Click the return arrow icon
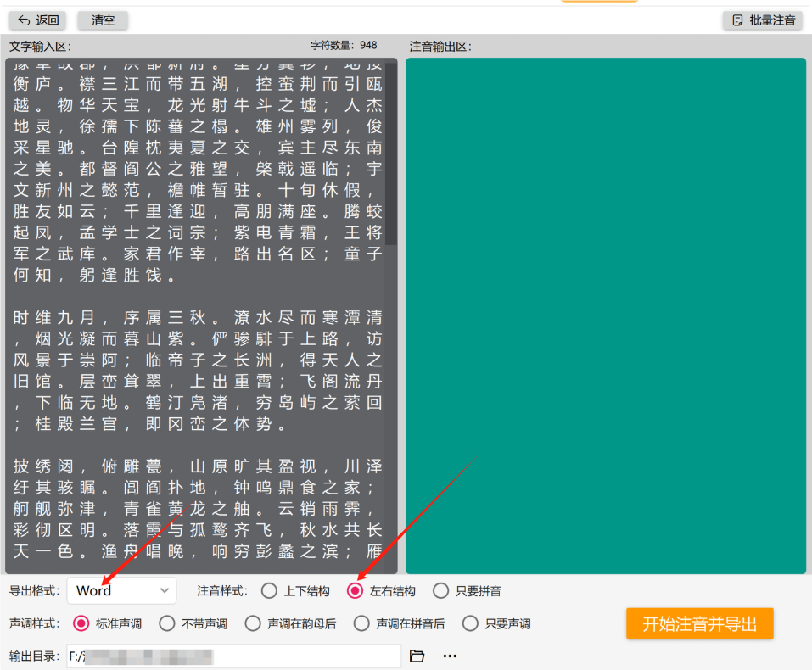This screenshot has height=670, width=812. point(24,20)
